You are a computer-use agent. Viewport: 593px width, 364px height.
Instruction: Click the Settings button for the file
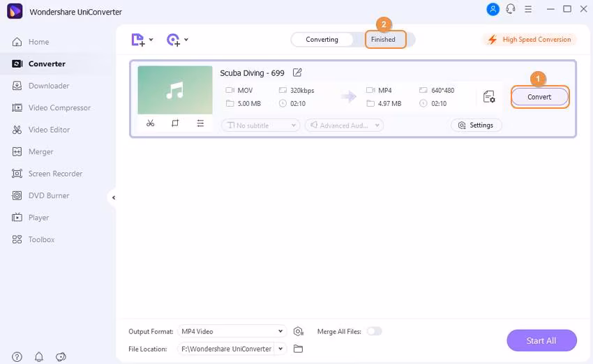point(476,125)
